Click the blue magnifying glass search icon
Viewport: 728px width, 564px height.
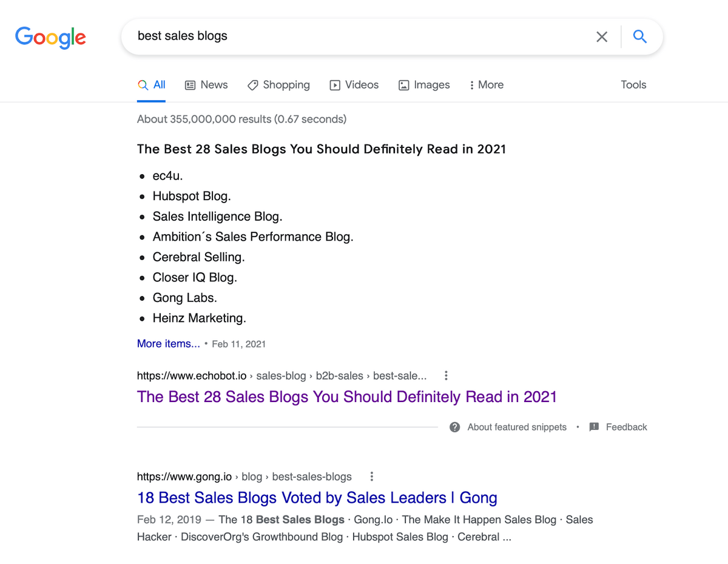click(640, 37)
